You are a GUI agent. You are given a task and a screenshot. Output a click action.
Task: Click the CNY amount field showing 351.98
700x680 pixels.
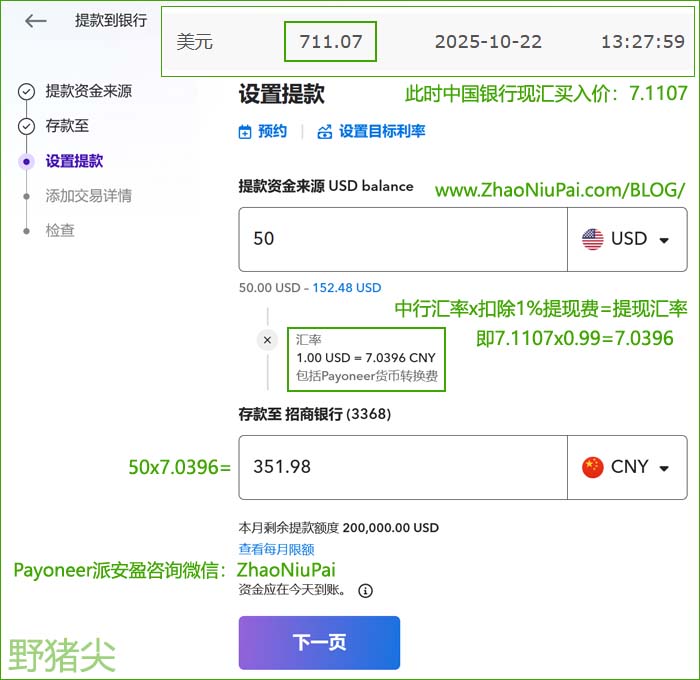pos(400,467)
